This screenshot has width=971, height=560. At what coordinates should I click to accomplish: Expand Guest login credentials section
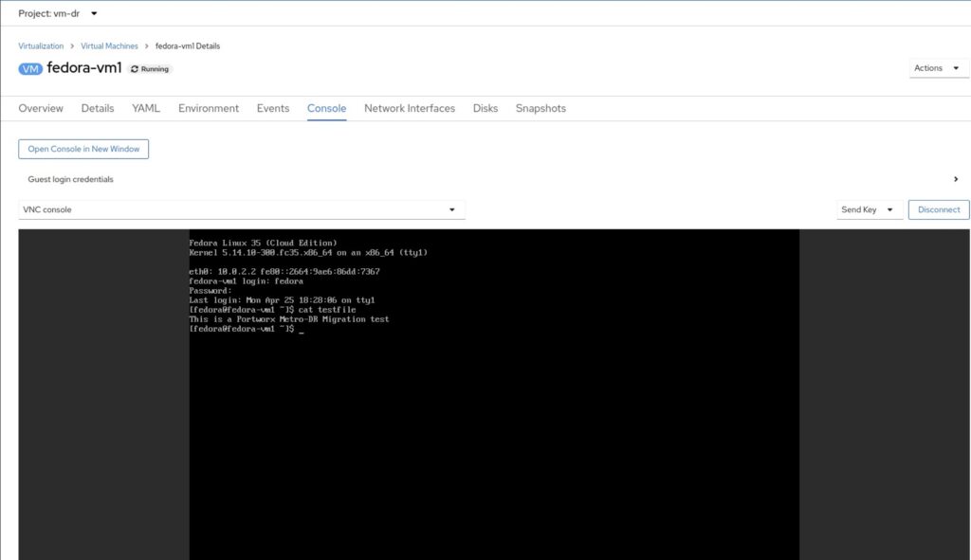coord(71,179)
